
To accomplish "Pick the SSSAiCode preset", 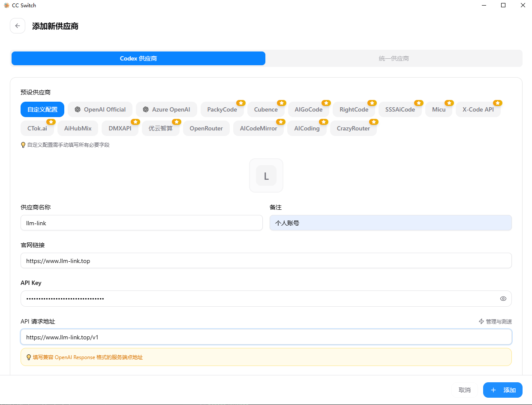I will 400,109.
